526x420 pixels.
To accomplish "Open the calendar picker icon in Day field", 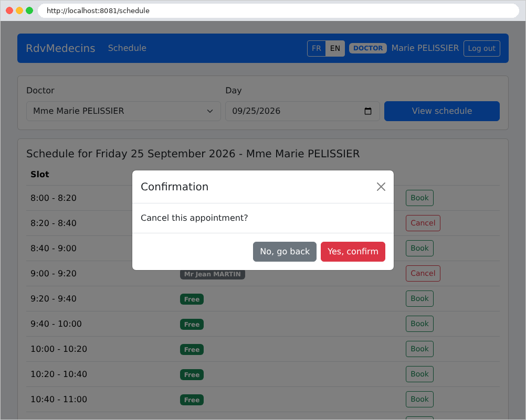I will (x=368, y=111).
